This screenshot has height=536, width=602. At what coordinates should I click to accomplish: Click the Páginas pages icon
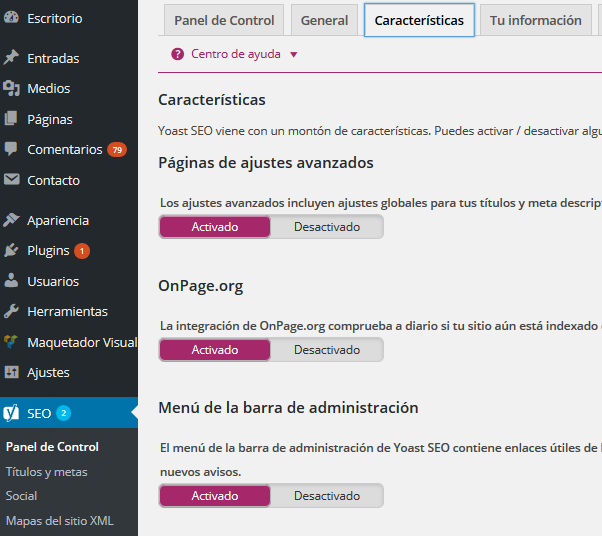pos(11,118)
